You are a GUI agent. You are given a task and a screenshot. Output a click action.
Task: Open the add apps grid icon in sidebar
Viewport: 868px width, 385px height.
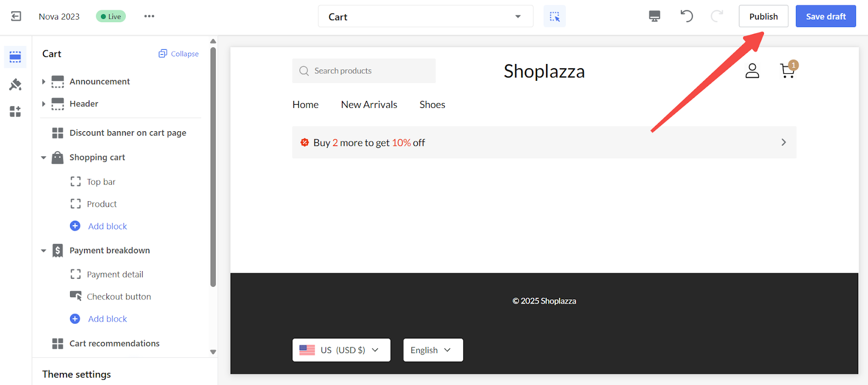(15, 112)
